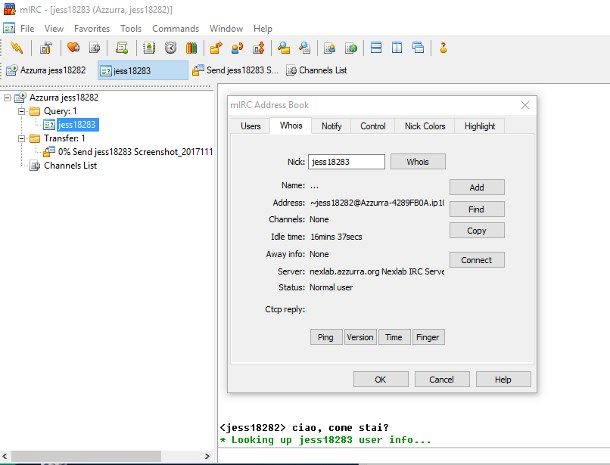Screen dimensions: 610x465
Task: Switch to the Users tab
Action: point(250,126)
